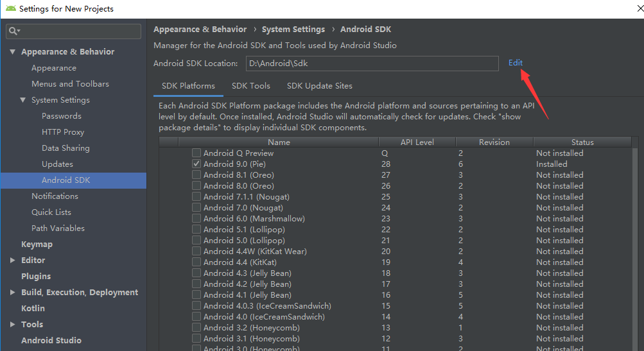Check the Android 5.1 (Lollipop) checkbox
The image size is (644, 351).
coord(196,229)
